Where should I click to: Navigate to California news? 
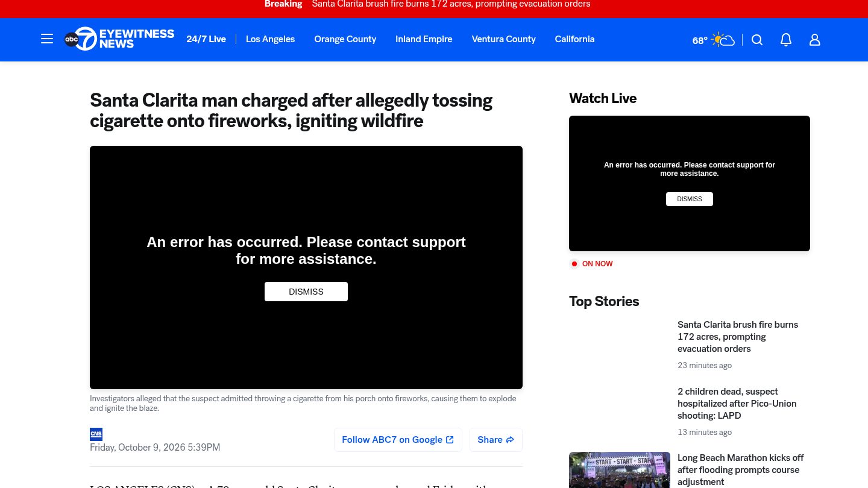pyautogui.click(x=574, y=39)
